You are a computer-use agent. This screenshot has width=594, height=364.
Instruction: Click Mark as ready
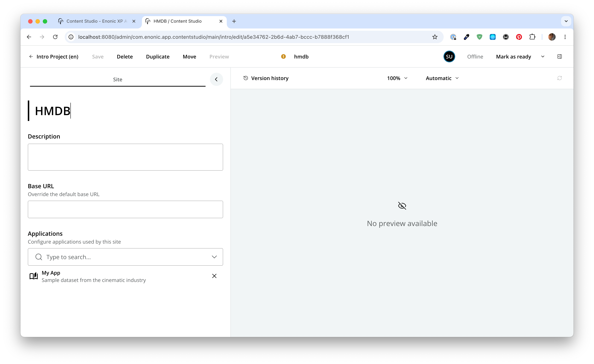tap(513, 57)
